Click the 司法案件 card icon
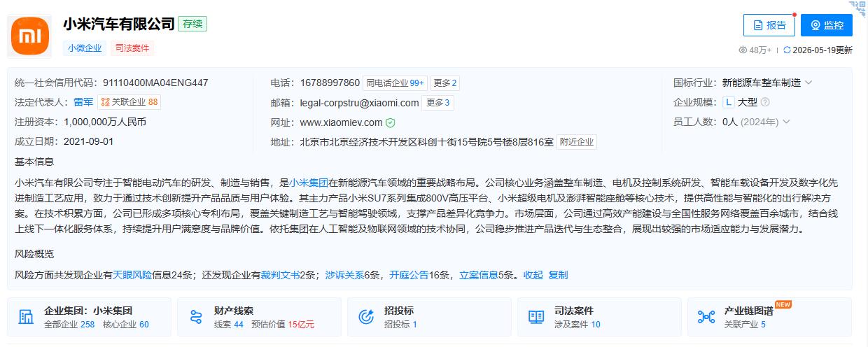Screen dimensions: 868x347 click(x=536, y=317)
